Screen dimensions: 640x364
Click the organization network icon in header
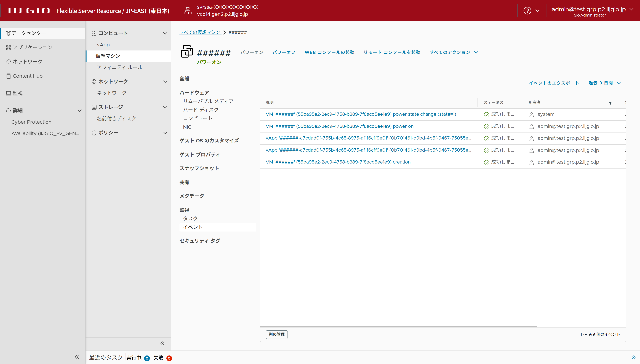coord(188,11)
